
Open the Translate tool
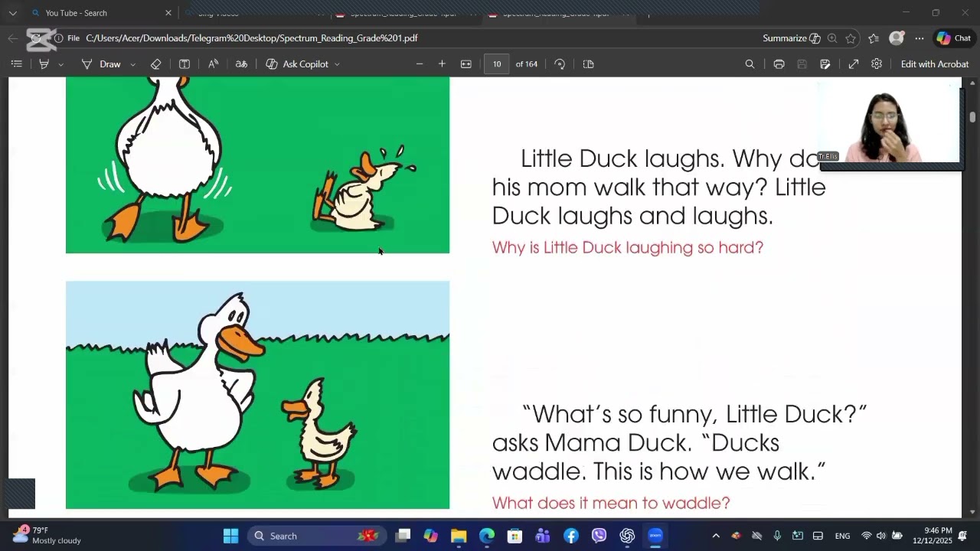click(x=241, y=64)
